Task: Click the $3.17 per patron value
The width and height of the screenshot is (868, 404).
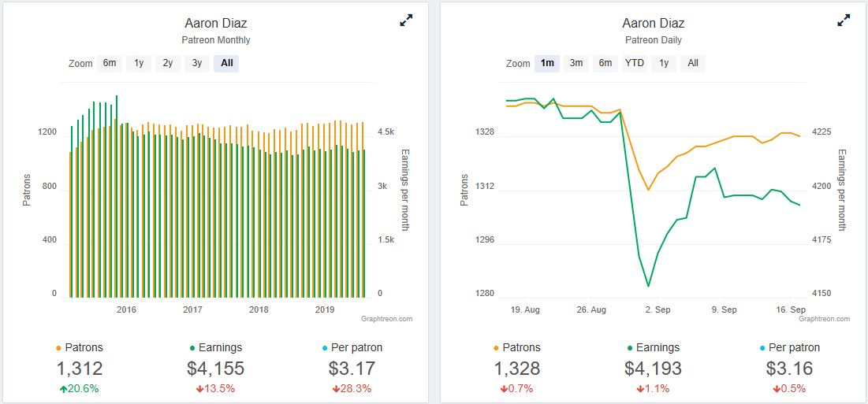Action: 352,369
